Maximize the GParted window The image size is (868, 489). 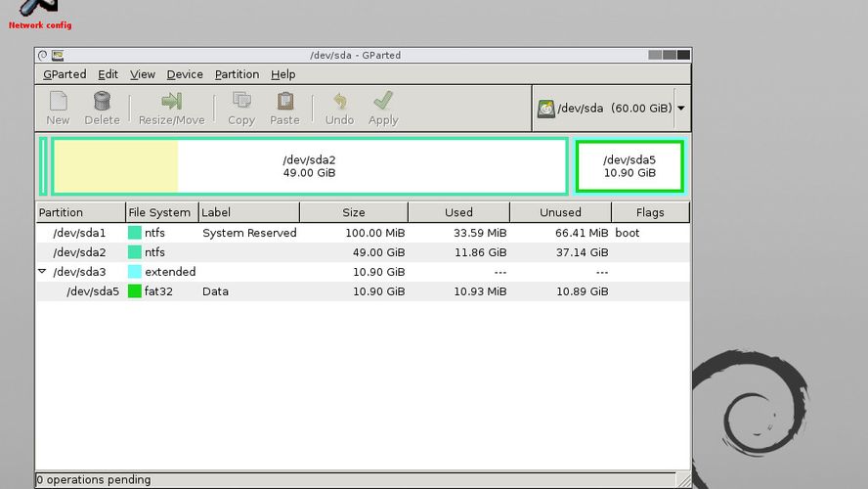coord(670,55)
